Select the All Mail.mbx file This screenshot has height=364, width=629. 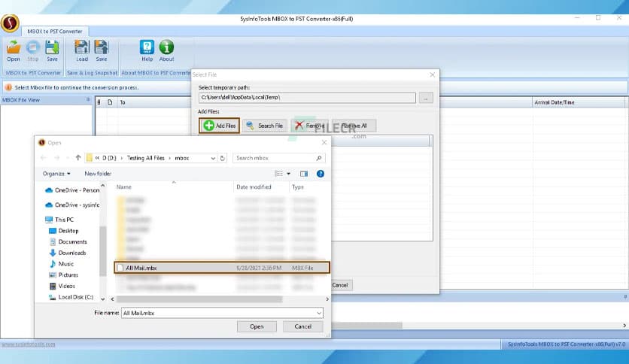[x=222, y=268]
